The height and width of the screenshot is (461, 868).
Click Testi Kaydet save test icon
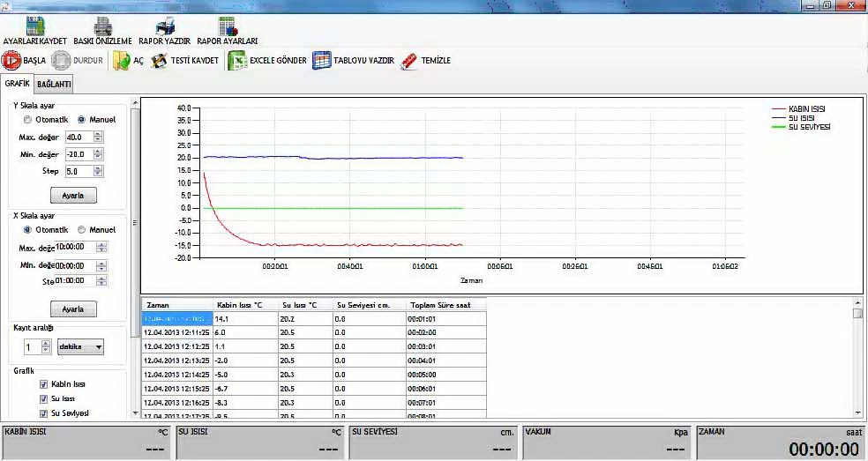pos(160,61)
